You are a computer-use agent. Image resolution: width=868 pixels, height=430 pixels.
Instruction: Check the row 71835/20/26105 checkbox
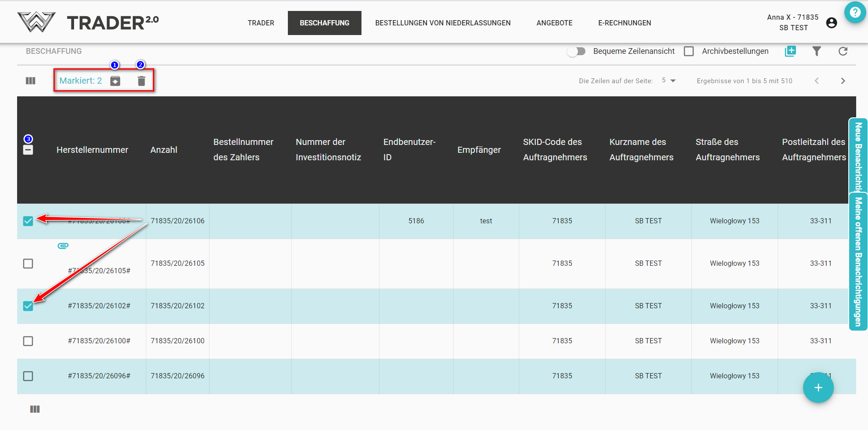coord(28,264)
